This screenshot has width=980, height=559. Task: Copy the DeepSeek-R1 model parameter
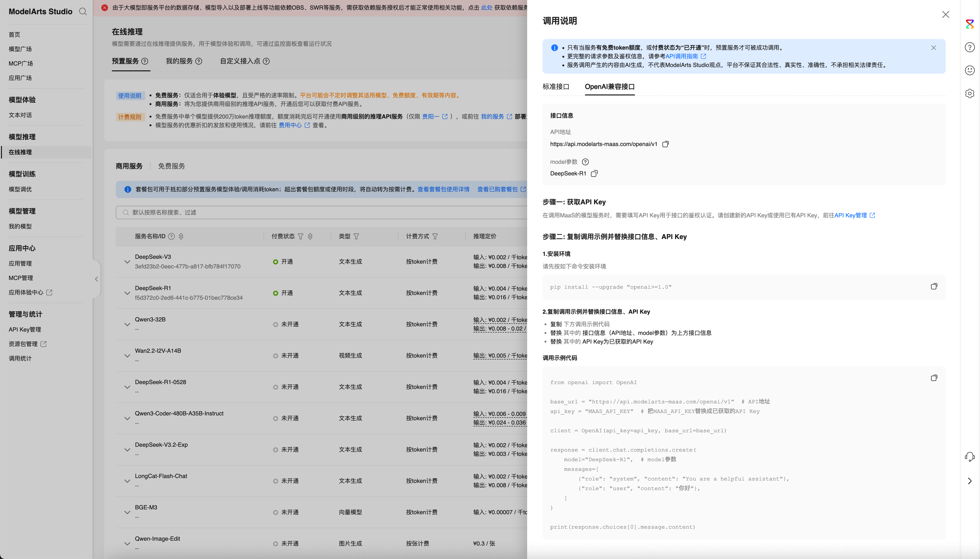point(594,173)
